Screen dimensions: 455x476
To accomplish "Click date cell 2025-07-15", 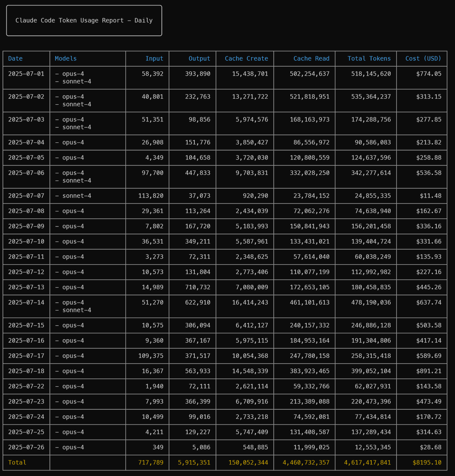I will (26, 326).
